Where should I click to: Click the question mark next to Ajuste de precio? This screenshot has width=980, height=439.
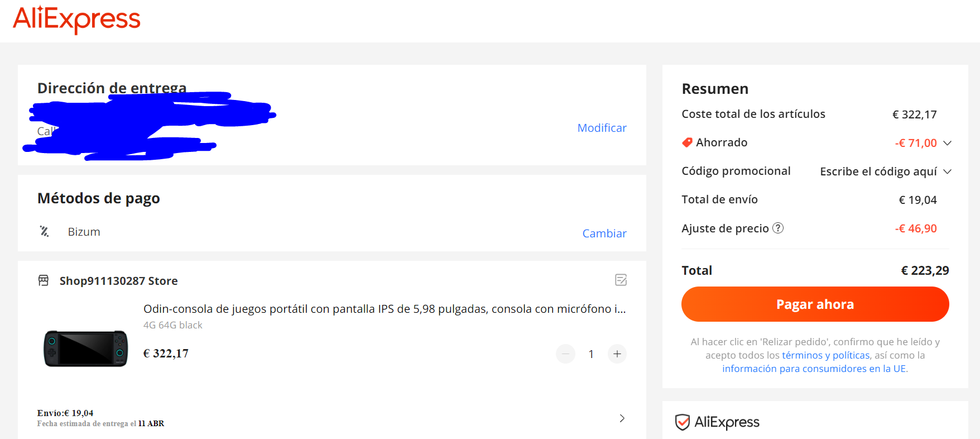coord(778,228)
